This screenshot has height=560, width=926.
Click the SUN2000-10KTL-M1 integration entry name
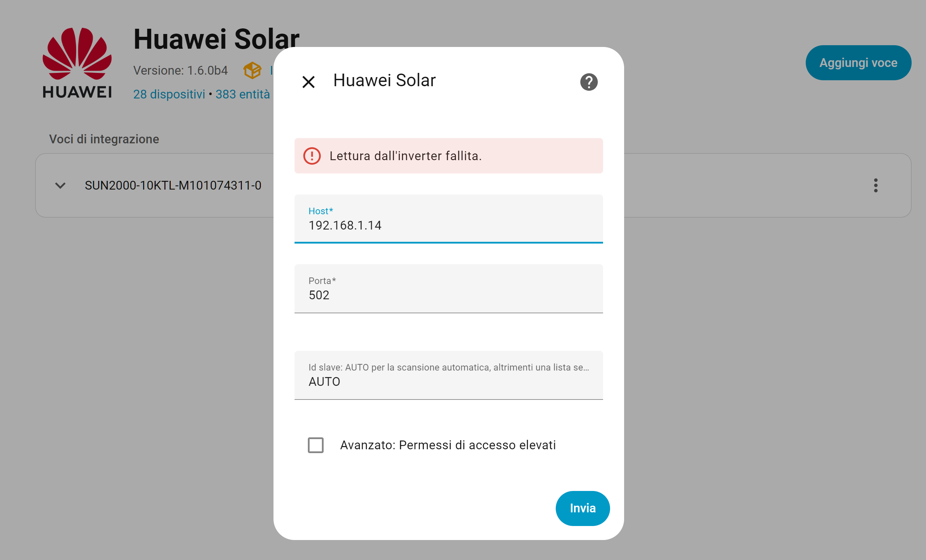[x=173, y=185]
